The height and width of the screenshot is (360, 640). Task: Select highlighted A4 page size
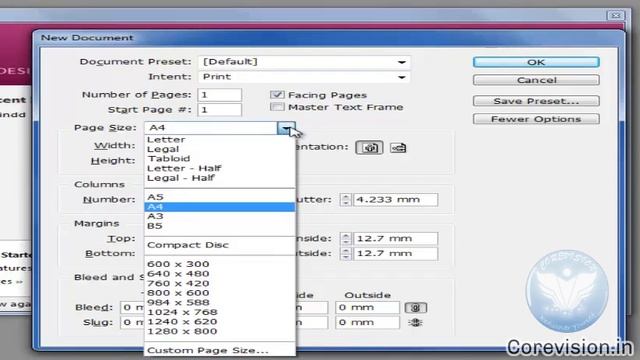[220, 207]
